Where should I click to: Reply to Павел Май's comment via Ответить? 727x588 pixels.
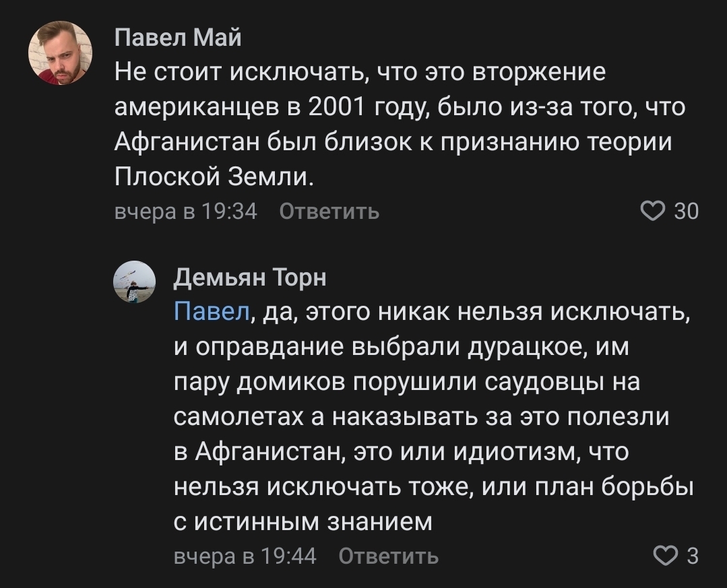click(329, 211)
